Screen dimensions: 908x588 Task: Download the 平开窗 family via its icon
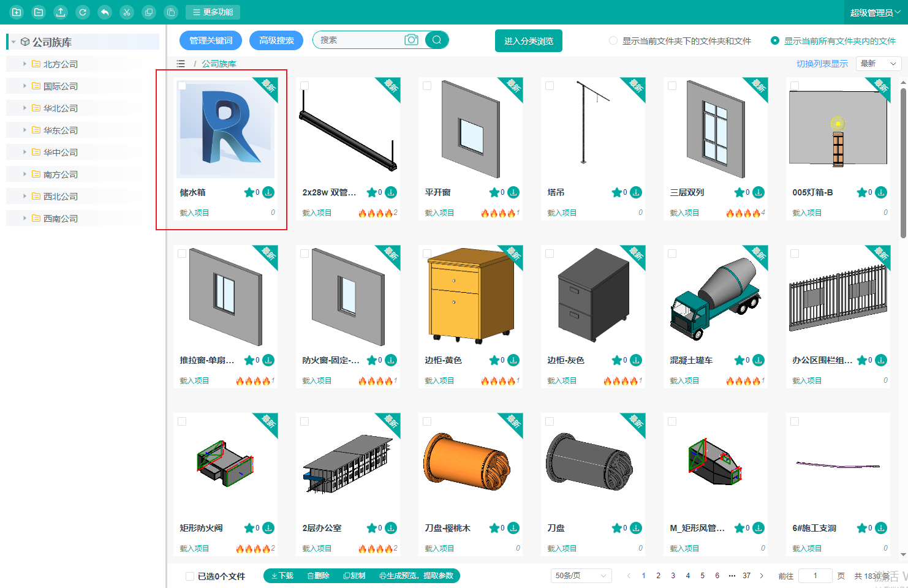coord(513,192)
